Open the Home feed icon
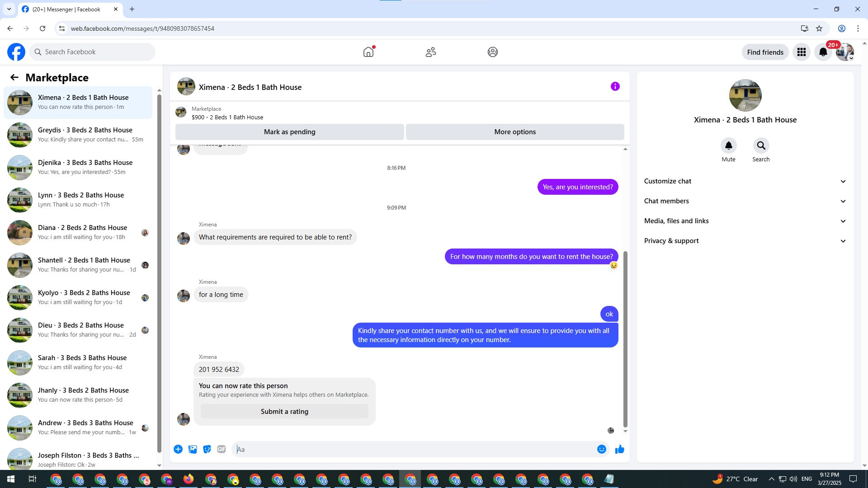Screen dimensions: 868x488 (x=368, y=52)
